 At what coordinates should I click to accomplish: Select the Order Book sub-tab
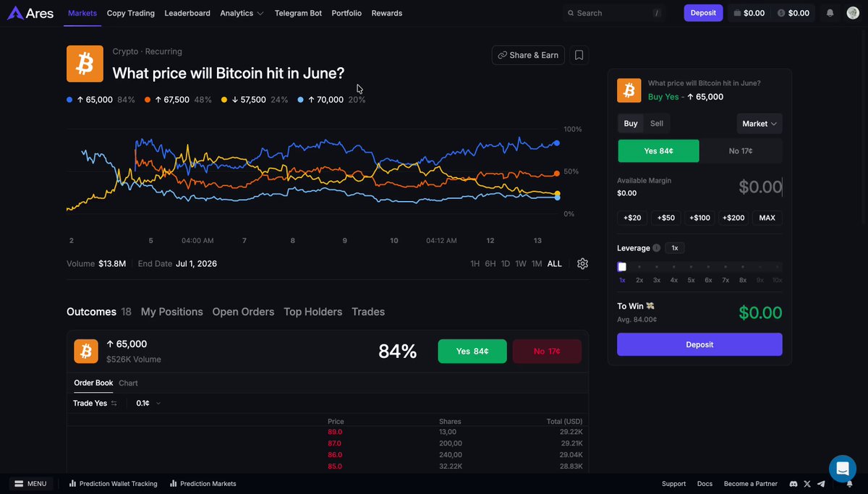93,383
